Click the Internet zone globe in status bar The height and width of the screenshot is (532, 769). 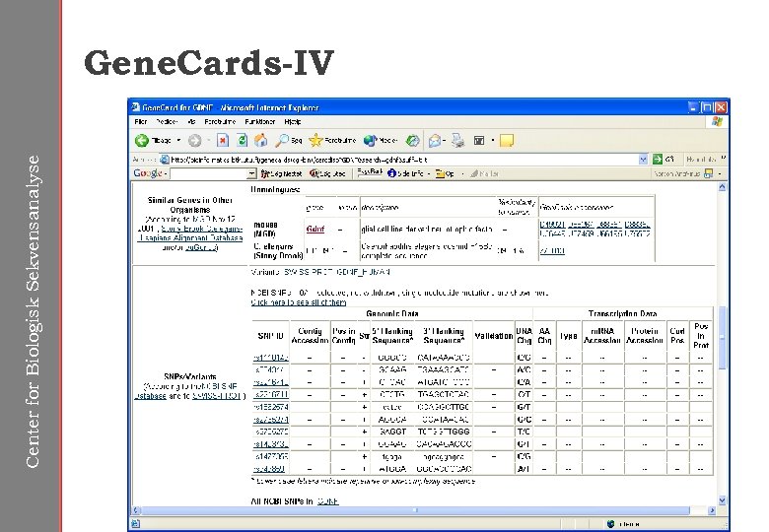point(610,524)
